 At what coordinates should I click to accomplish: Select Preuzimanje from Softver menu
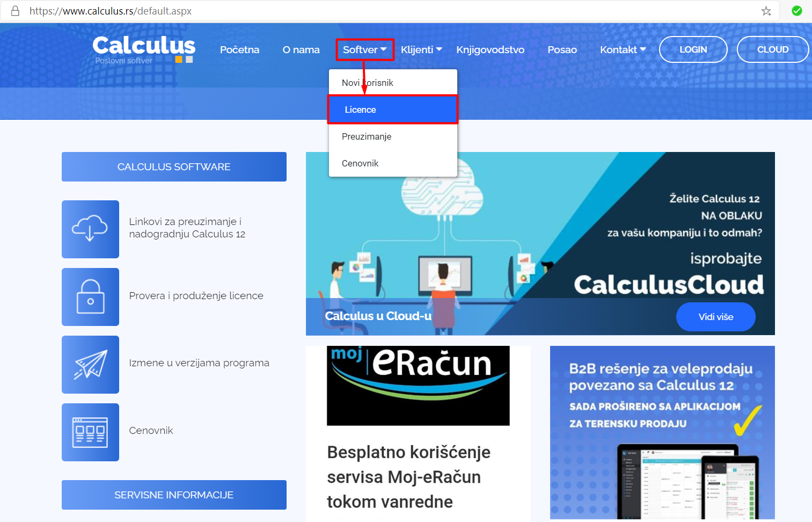[x=393, y=136]
